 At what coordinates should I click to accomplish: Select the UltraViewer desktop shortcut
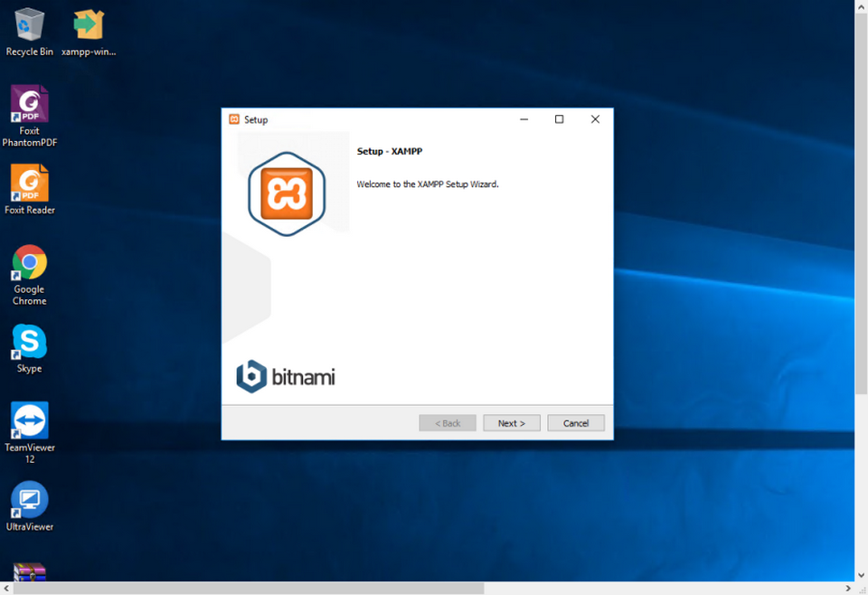(29, 506)
